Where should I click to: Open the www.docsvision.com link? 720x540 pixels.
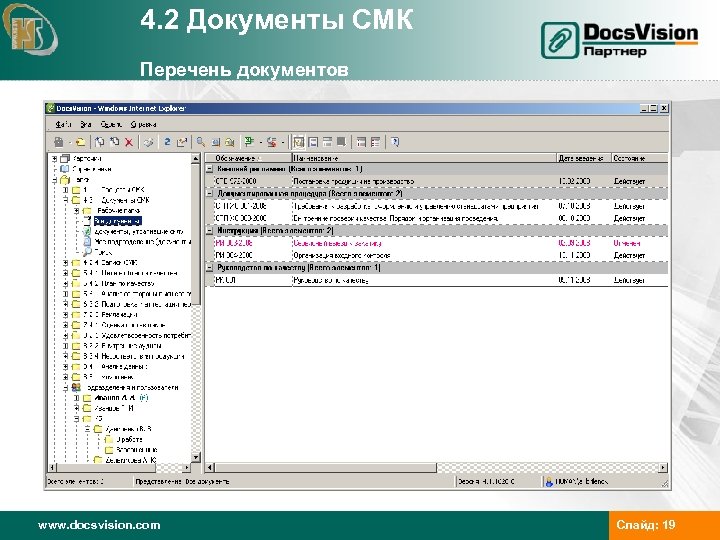[x=99, y=525]
